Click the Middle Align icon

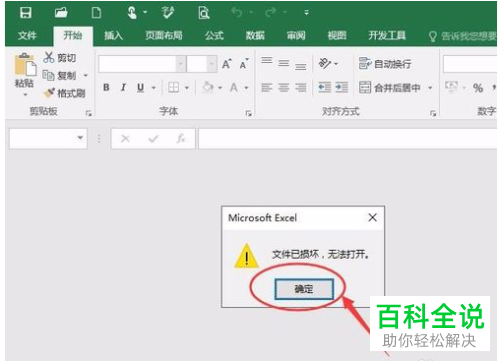[284, 63]
